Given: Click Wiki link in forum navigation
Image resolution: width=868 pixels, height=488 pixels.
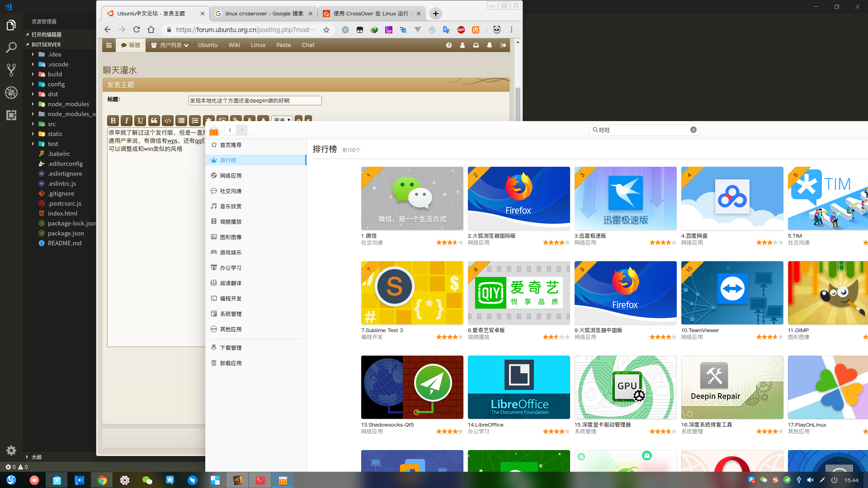Looking at the screenshot, I should (234, 45).
